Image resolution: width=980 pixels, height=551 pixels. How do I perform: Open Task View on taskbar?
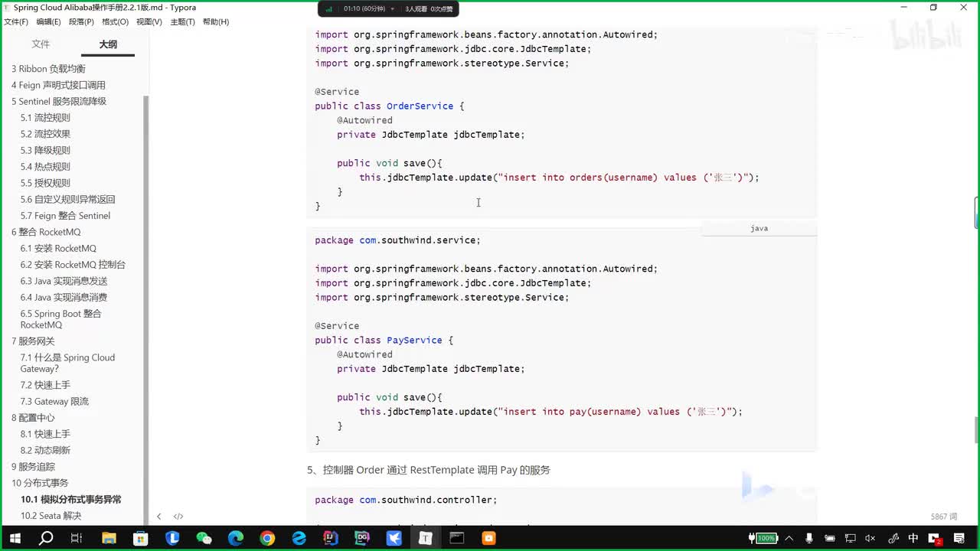click(76, 538)
